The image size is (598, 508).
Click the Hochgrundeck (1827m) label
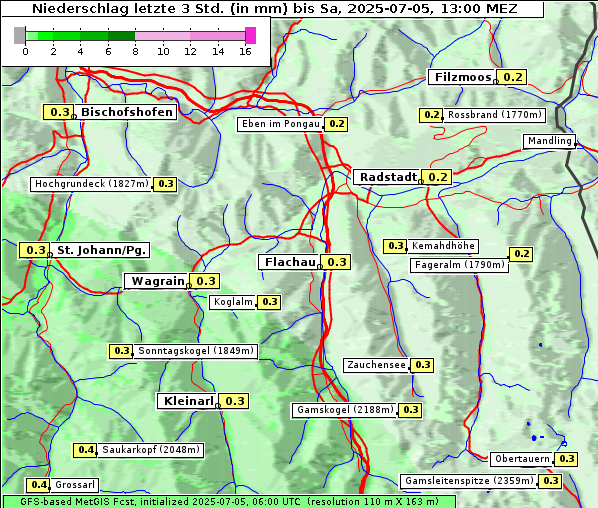pos(91,184)
